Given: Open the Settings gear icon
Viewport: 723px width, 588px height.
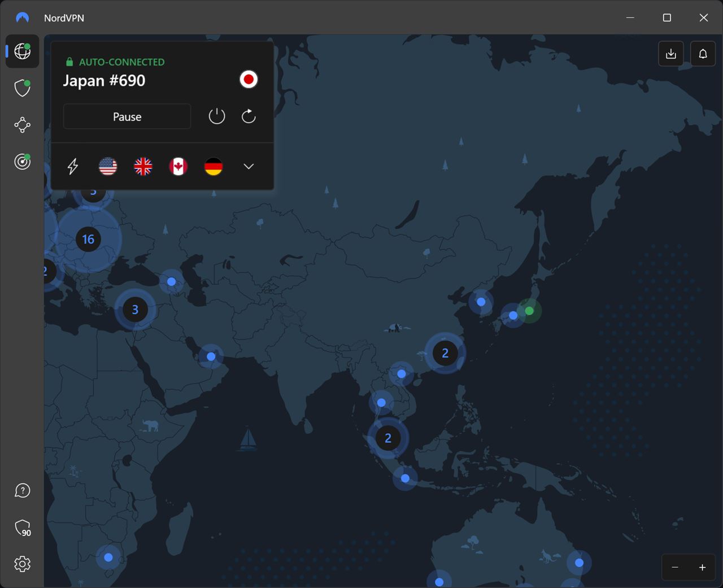Looking at the screenshot, I should coord(23,564).
